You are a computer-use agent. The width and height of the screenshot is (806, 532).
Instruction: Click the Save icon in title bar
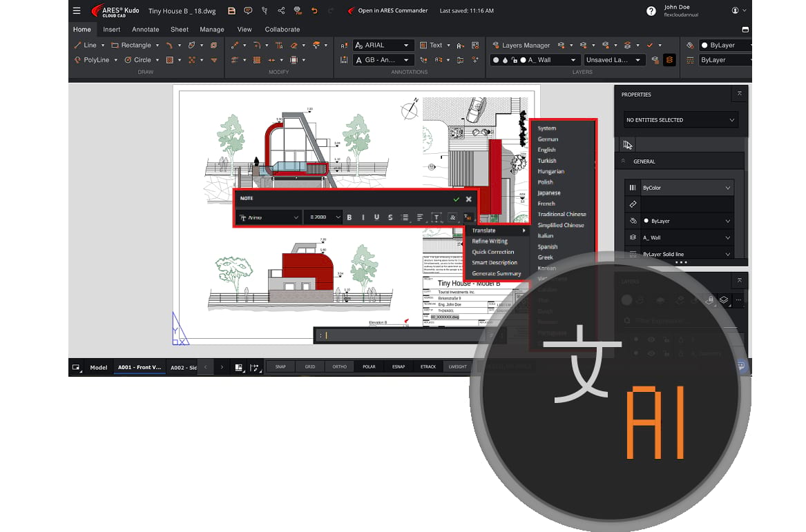[231, 10]
